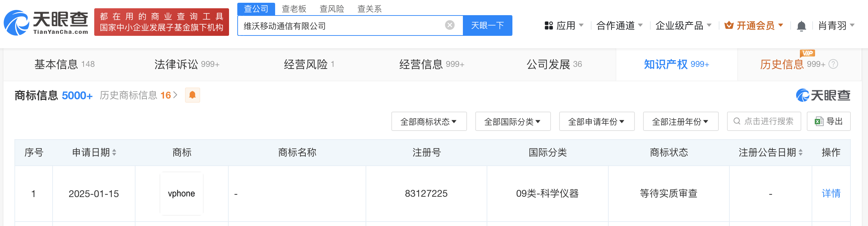Switch to the 查公司 search tab

point(256,9)
